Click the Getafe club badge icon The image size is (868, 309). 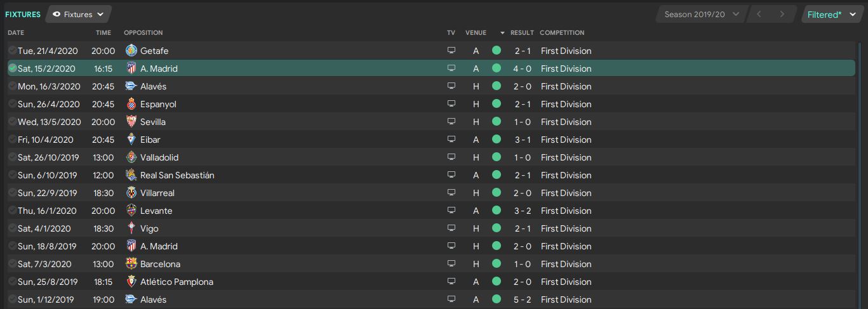131,51
